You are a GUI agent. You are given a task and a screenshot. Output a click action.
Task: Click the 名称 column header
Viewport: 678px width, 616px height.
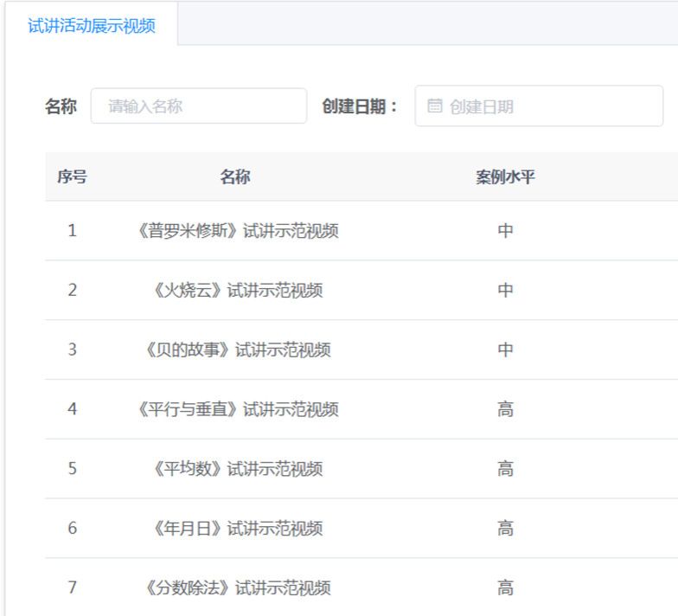coord(235,177)
